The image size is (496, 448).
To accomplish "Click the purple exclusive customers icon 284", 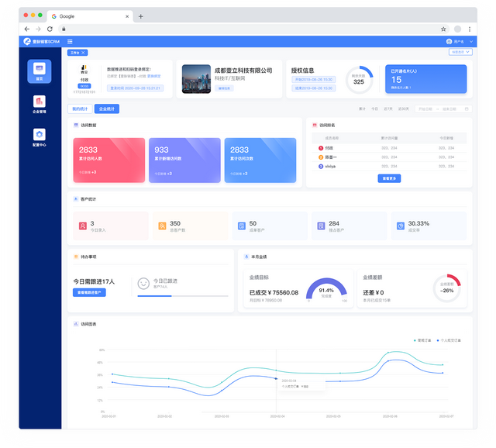I will tap(321, 226).
